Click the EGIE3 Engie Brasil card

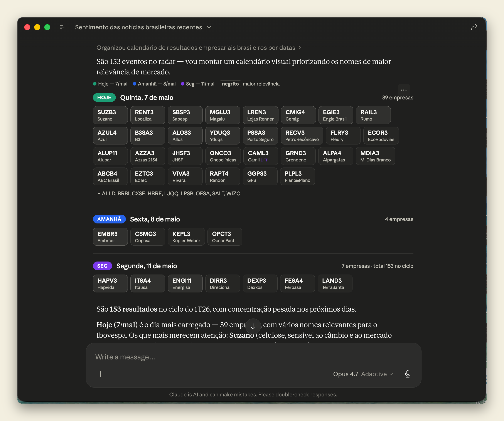coord(336,115)
